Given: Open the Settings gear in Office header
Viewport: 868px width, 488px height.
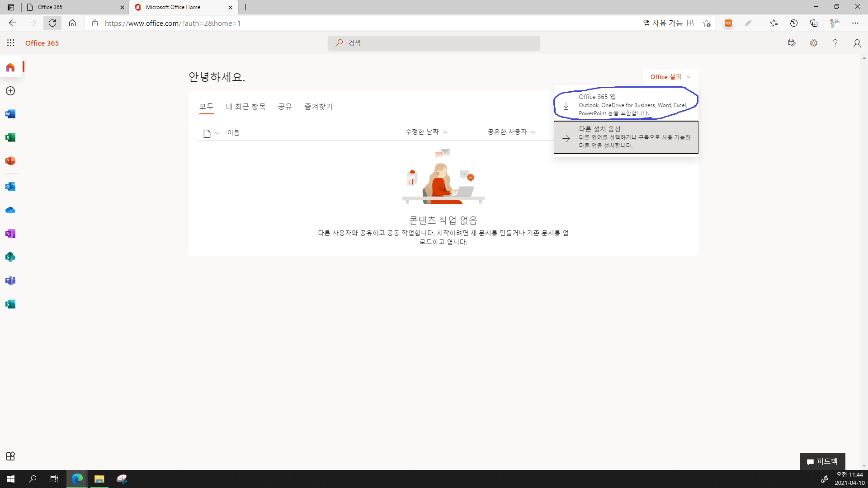Looking at the screenshot, I should 814,43.
